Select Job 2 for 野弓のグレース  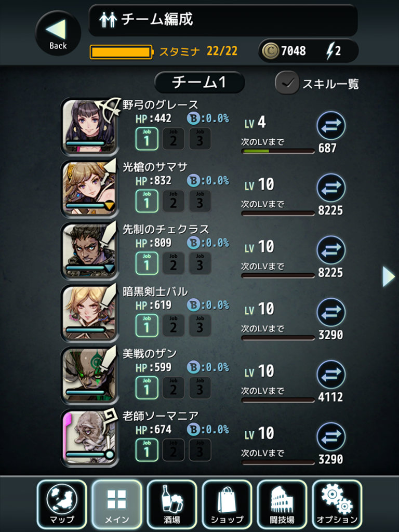(x=173, y=139)
